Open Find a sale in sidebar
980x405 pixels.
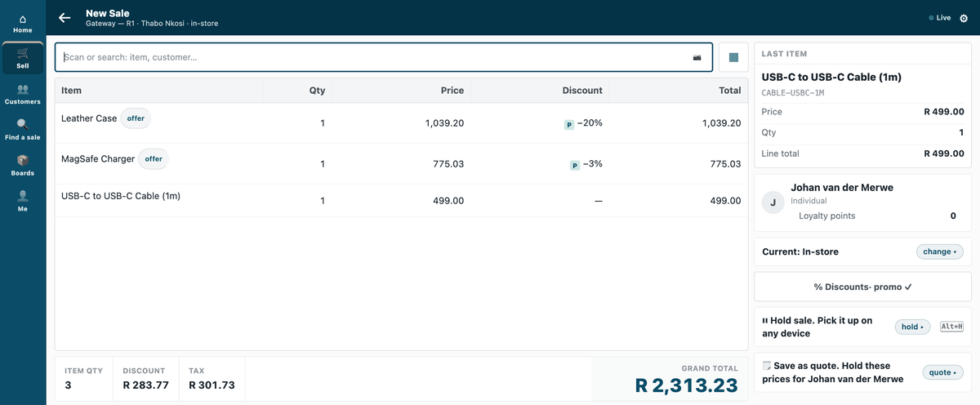click(x=23, y=131)
